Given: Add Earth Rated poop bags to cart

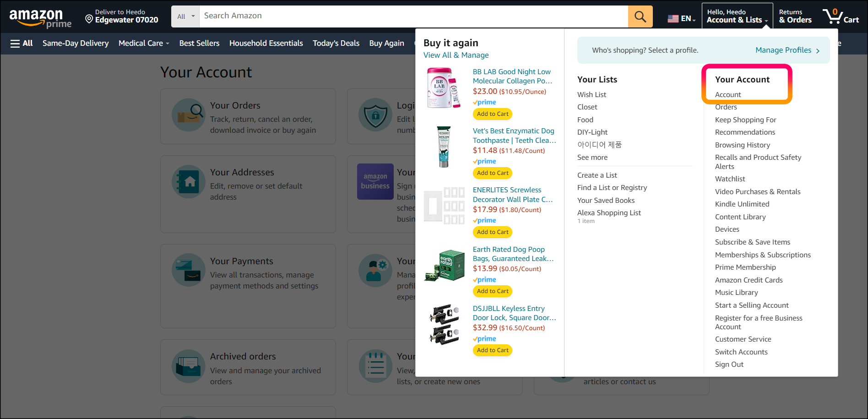Looking at the screenshot, I should click(493, 291).
